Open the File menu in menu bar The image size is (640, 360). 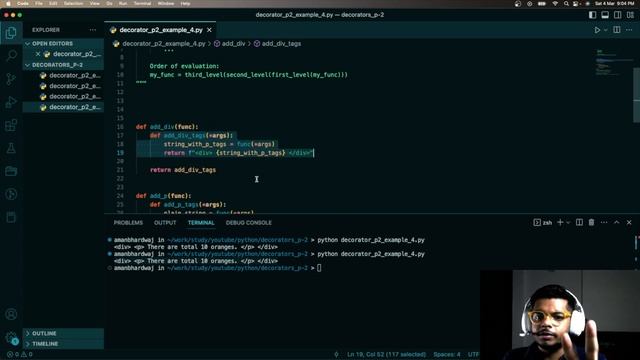click(x=39, y=3)
